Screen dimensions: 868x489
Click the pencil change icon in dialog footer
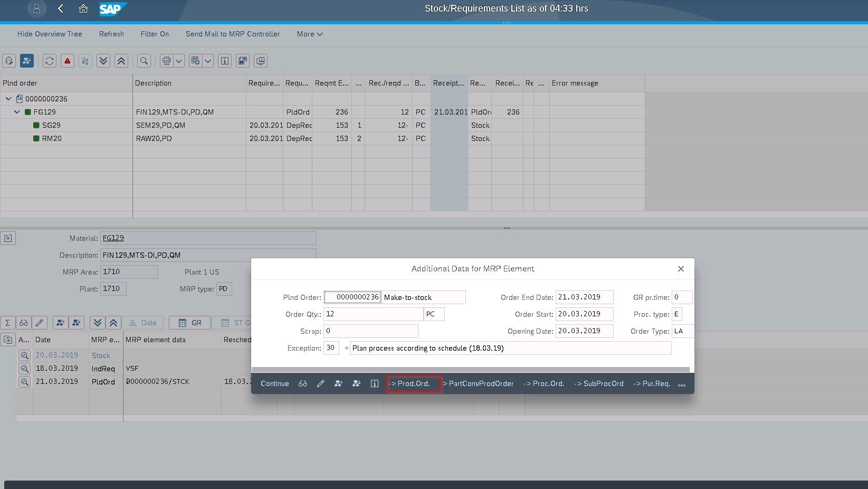pos(320,383)
